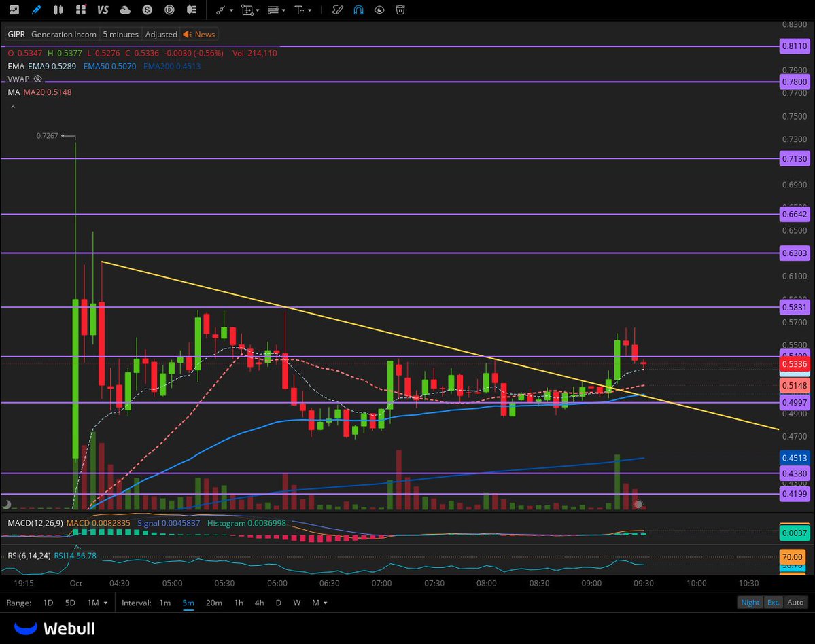
Task: Select the D daily interval
Action: point(279,603)
